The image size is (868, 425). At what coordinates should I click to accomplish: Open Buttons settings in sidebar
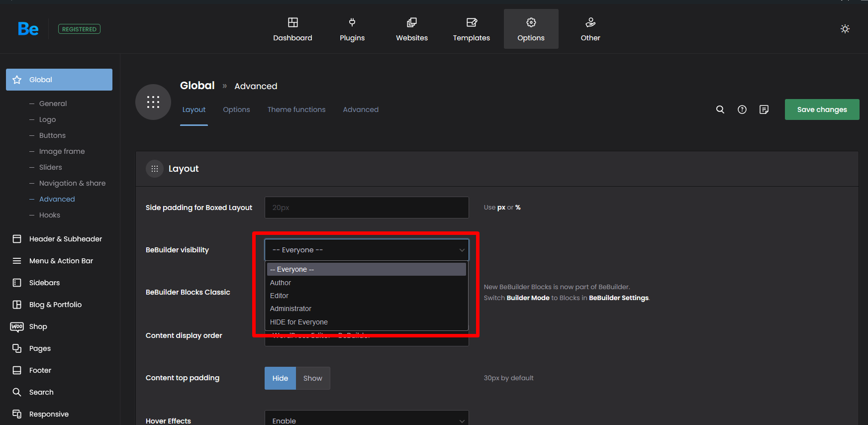pyautogui.click(x=52, y=135)
